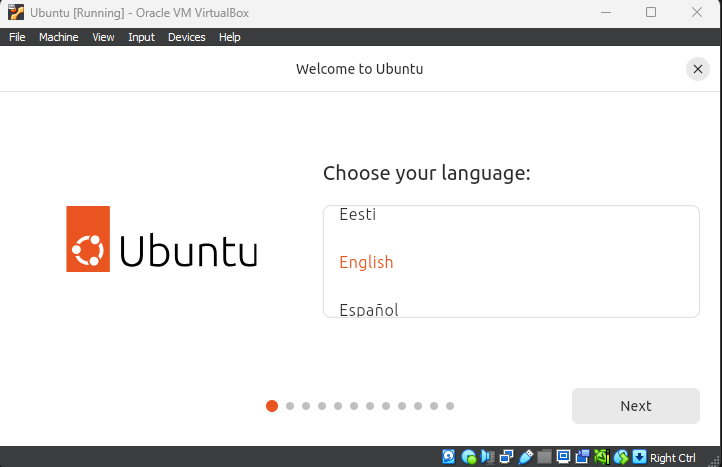Click the keyboard capture arrow icon

(x=639, y=457)
